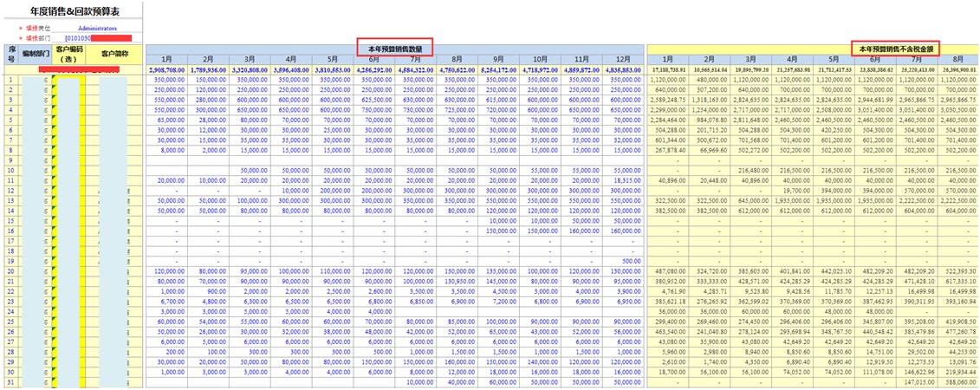980x390 pixels.
Task: Select the amount cell 19,700.00
Action: 793,190
